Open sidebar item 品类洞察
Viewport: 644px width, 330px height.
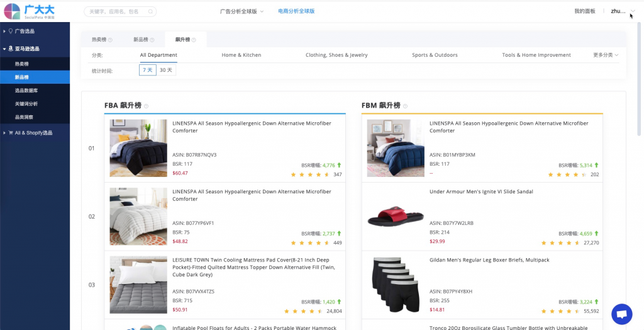(x=35, y=117)
